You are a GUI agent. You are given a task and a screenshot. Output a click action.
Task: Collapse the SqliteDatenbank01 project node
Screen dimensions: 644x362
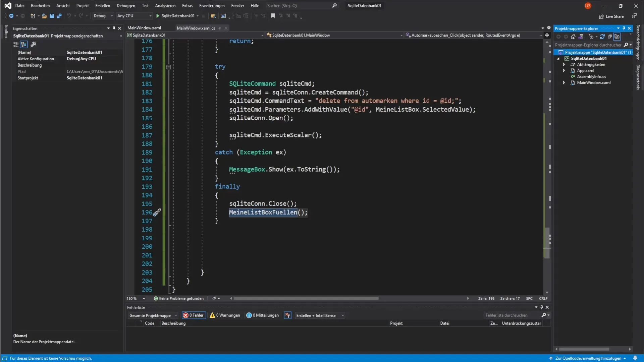(558, 59)
